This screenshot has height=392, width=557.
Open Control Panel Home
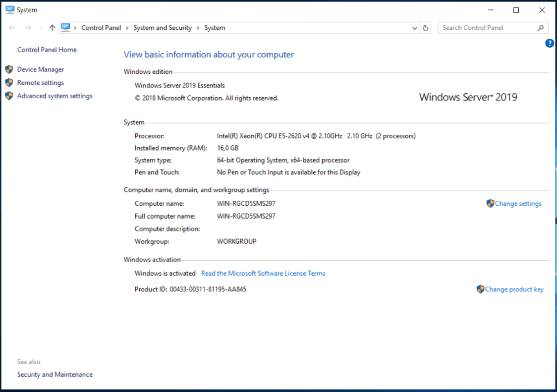pos(47,50)
